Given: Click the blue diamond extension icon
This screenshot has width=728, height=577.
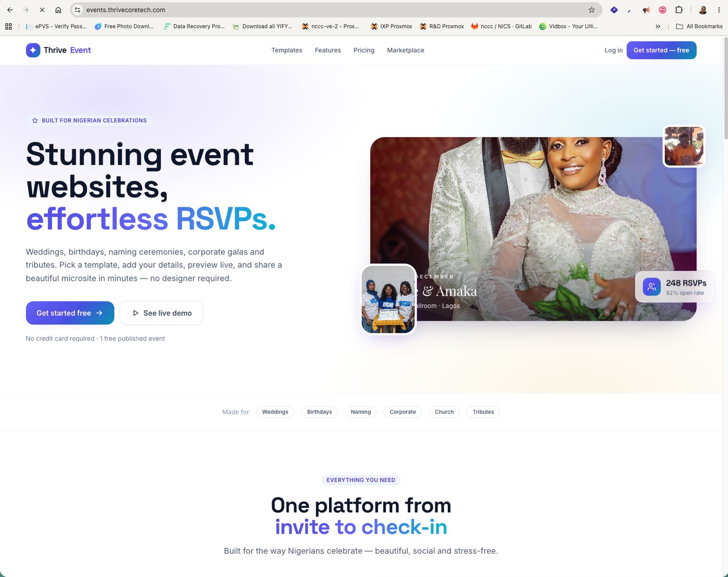Looking at the screenshot, I should pos(614,10).
